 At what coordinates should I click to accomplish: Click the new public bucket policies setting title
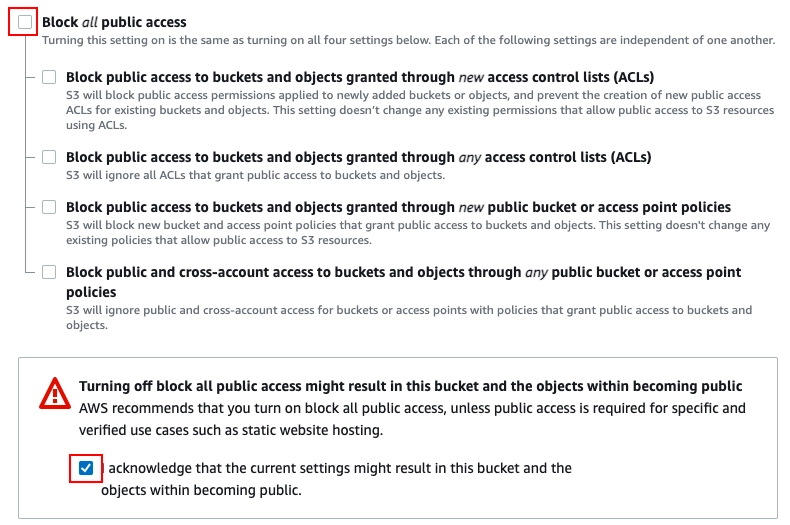pos(398,207)
